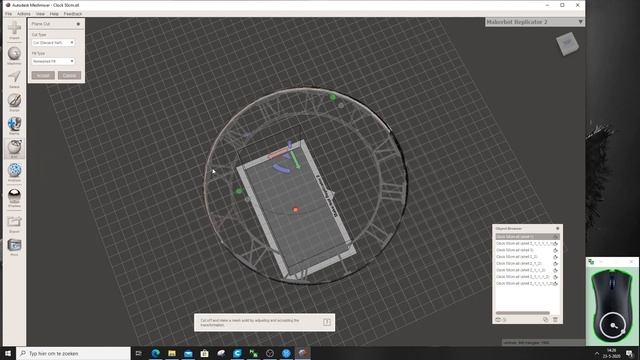Open the Feedback menu

click(x=73, y=14)
